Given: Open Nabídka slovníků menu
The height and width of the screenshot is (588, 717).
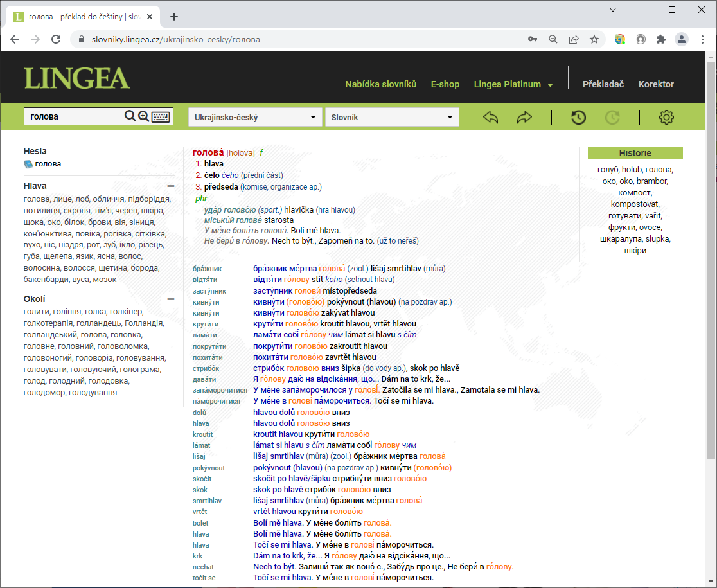Looking at the screenshot, I should [x=381, y=84].
